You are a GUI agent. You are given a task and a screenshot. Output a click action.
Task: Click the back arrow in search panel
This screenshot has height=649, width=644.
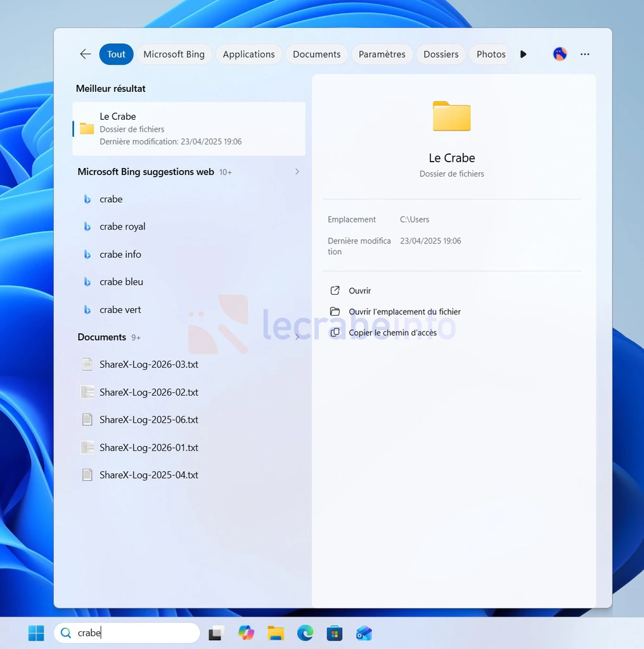(x=86, y=55)
